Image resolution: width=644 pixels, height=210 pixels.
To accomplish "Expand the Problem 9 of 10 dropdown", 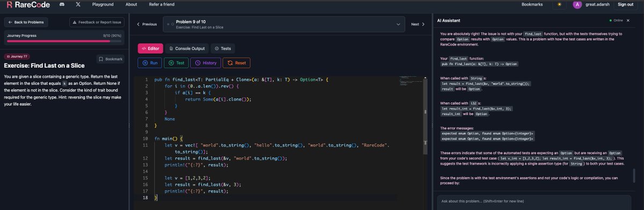I will tap(284, 24).
